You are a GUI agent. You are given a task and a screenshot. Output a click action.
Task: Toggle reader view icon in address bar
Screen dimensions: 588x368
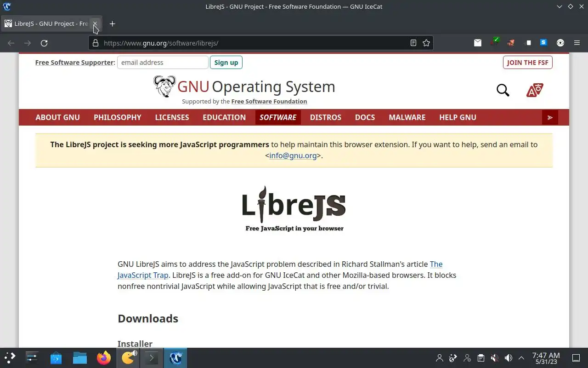point(413,43)
